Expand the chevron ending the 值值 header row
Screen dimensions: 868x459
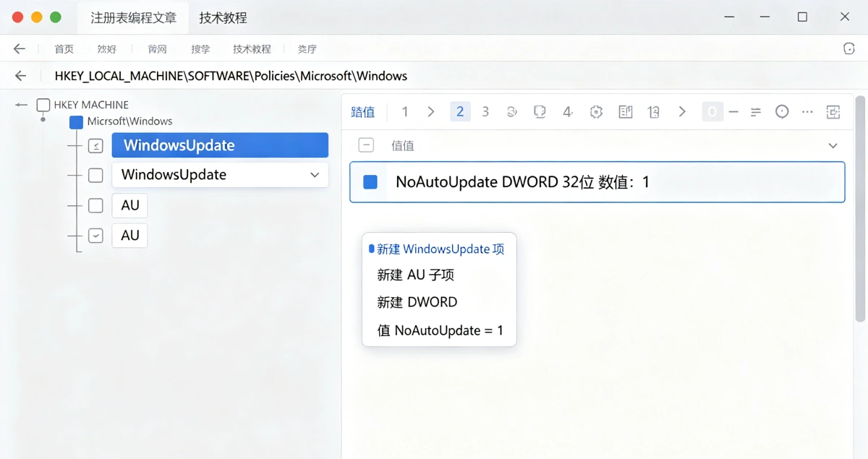tap(833, 145)
